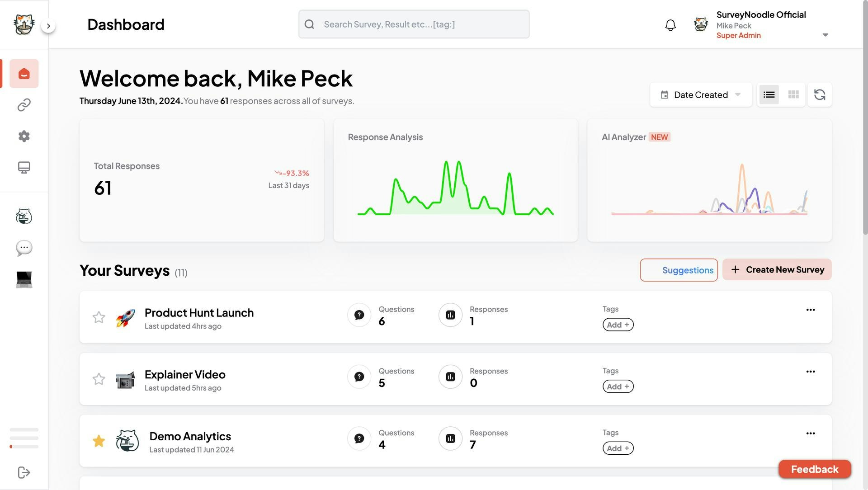Click the Suggestions button
This screenshot has height=490, width=868.
tap(679, 270)
